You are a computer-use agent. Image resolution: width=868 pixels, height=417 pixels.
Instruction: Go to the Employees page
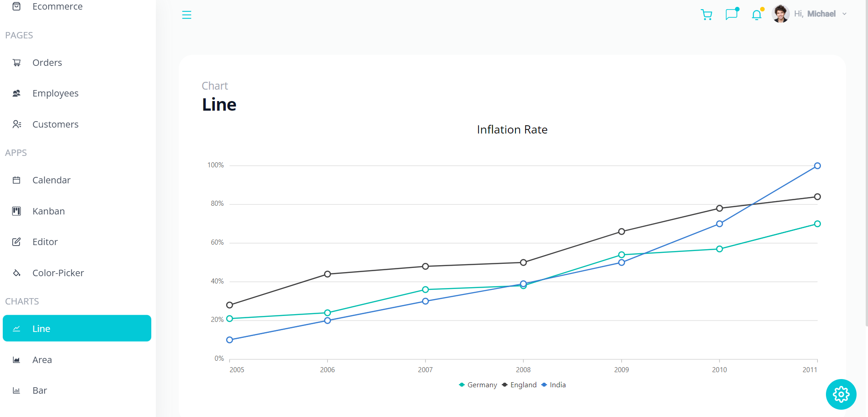point(55,93)
